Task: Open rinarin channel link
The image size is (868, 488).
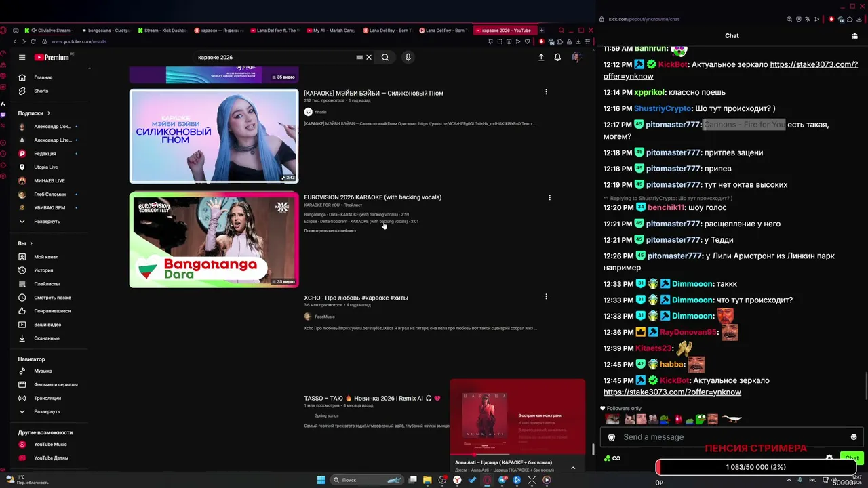Action: (320, 112)
